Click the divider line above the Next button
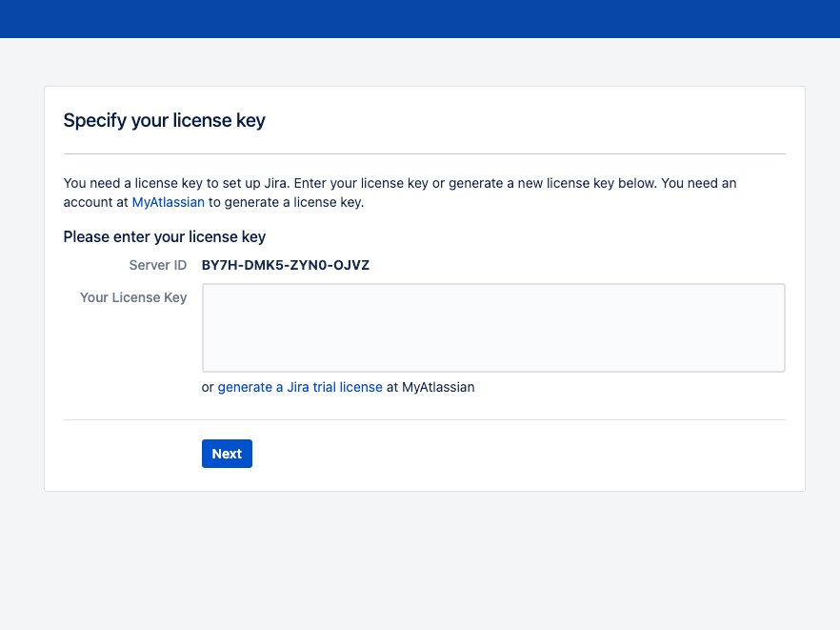This screenshot has width=840, height=630. click(425, 419)
